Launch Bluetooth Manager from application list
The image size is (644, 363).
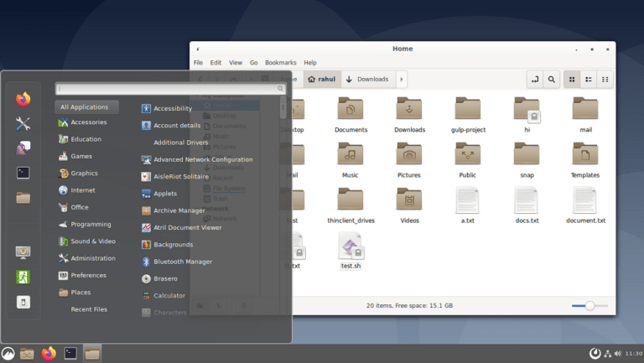[x=182, y=262]
